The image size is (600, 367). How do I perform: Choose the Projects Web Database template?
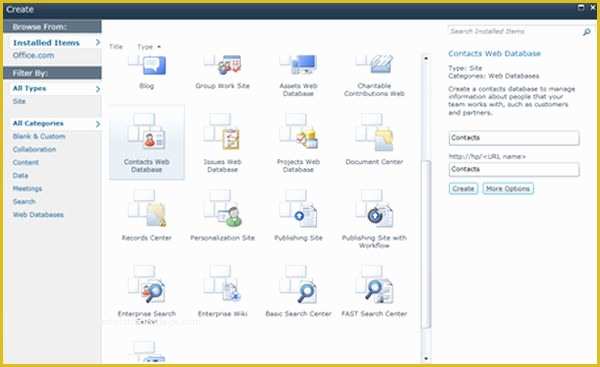[298, 142]
